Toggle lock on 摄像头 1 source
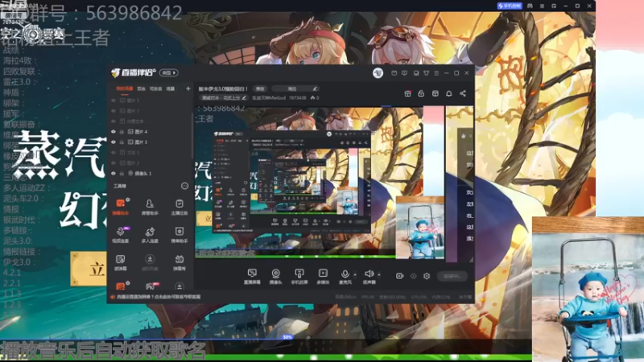This screenshot has width=644, height=362. (122, 174)
